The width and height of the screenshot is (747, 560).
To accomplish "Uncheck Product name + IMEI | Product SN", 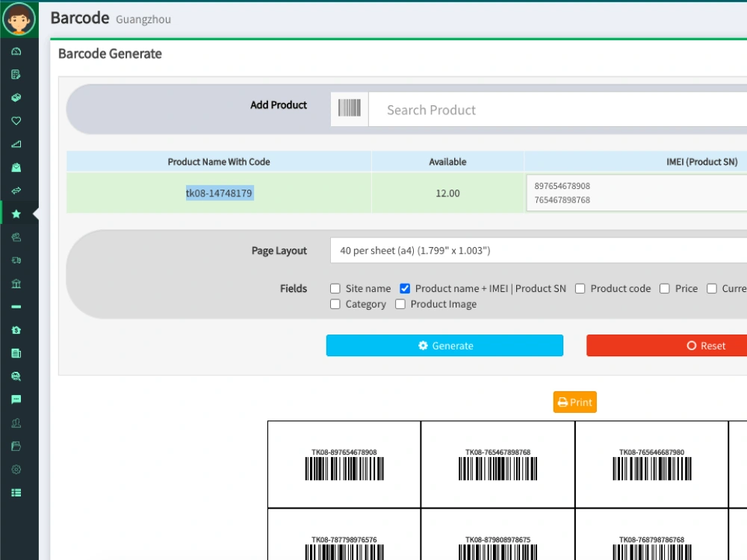I will tap(405, 288).
